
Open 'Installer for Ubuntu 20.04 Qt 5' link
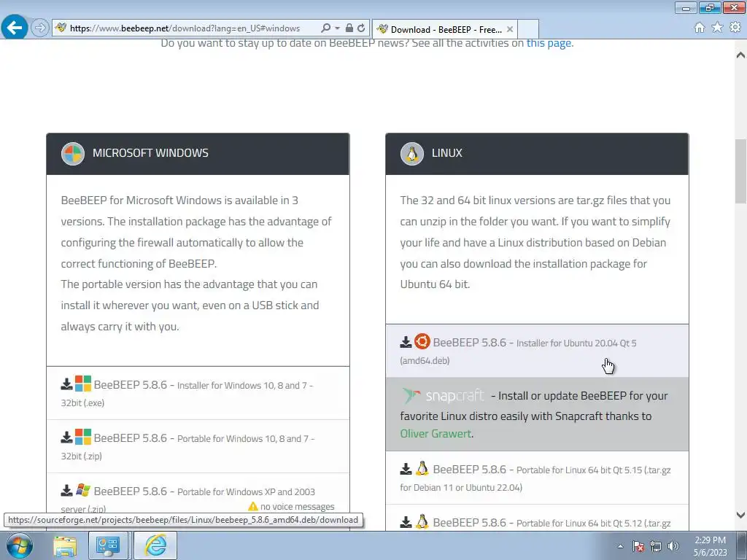tap(519, 351)
